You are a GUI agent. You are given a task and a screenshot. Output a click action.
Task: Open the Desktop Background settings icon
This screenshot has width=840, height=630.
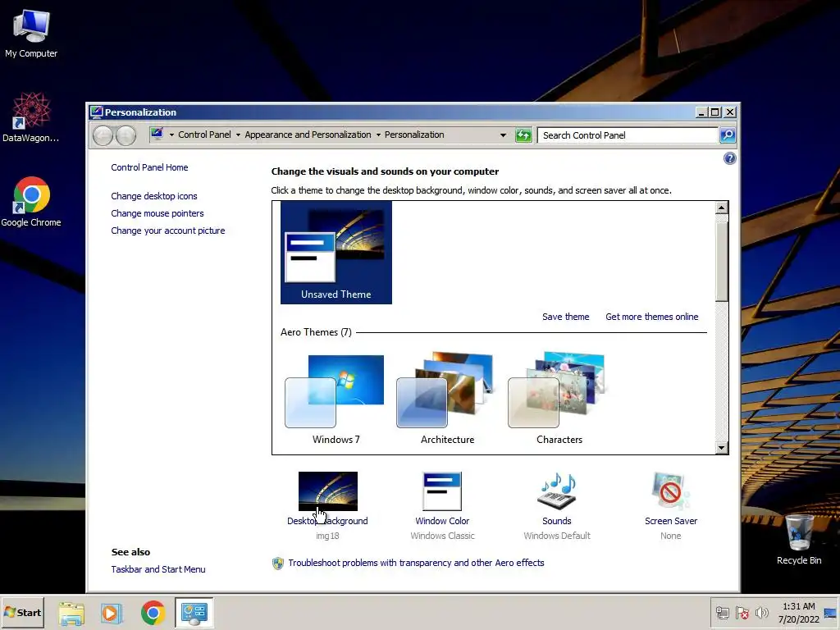pos(328,491)
